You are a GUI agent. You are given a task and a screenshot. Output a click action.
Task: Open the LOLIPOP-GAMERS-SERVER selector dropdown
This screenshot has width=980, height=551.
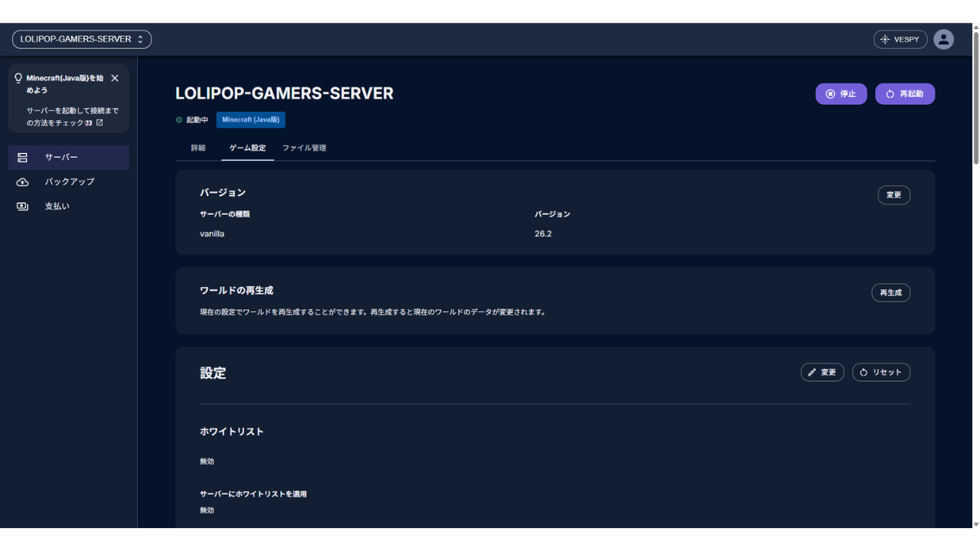[x=82, y=39]
